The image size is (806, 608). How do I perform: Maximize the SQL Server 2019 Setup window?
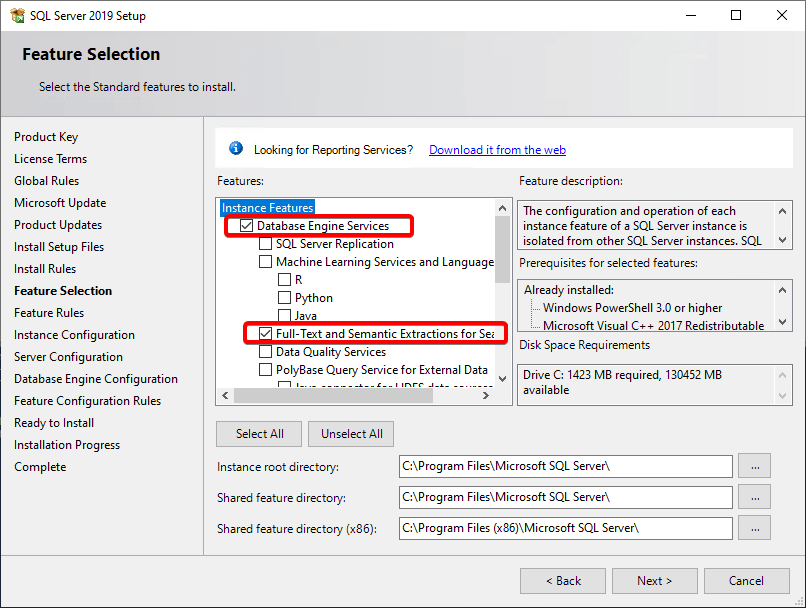pyautogui.click(x=736, y=15)
